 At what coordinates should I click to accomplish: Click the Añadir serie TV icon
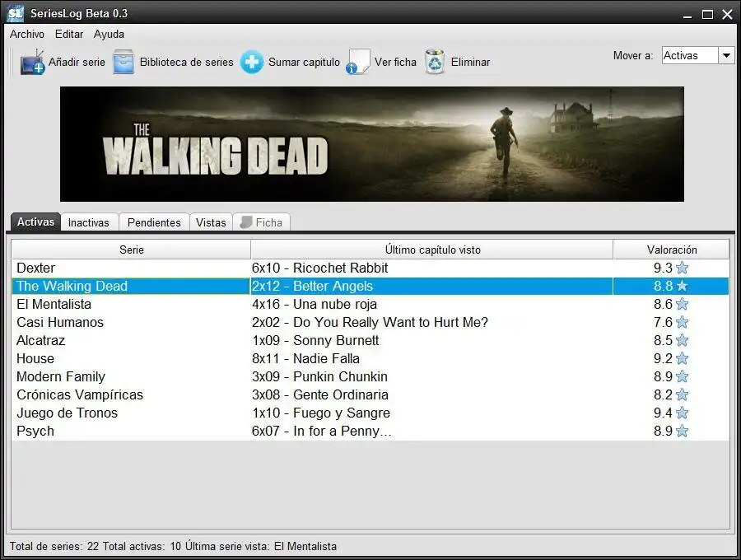(33, 63)
